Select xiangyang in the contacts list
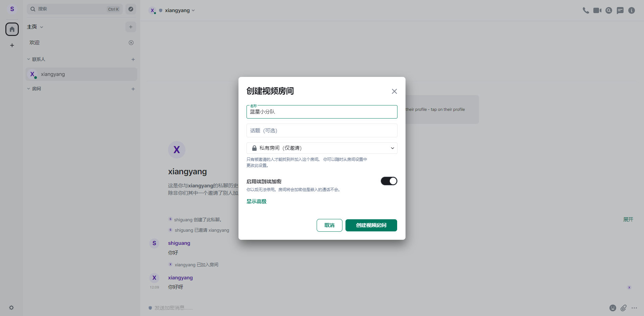644x316 pixels. [x=82, y=74]
